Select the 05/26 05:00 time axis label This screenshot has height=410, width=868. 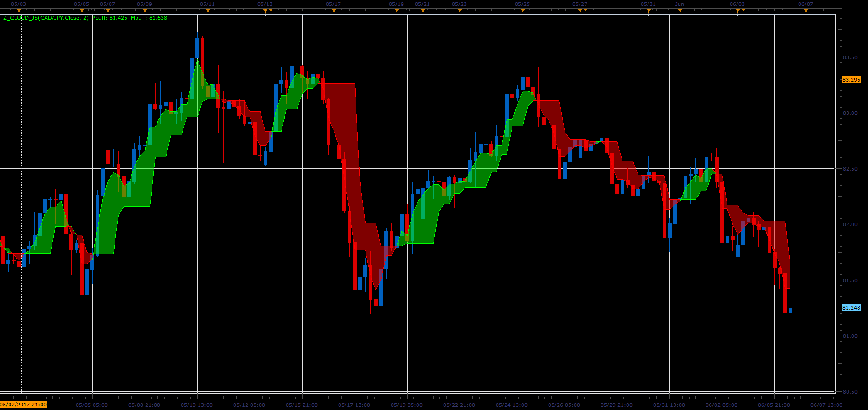pyautogui.click(x=564, y=405)
